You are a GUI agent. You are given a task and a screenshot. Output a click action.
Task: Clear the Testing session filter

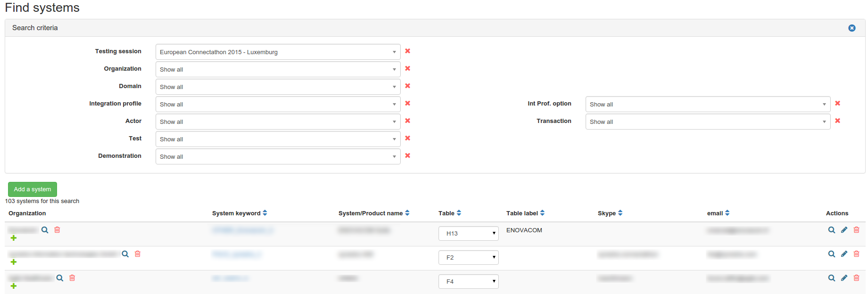tap(407, 51)
